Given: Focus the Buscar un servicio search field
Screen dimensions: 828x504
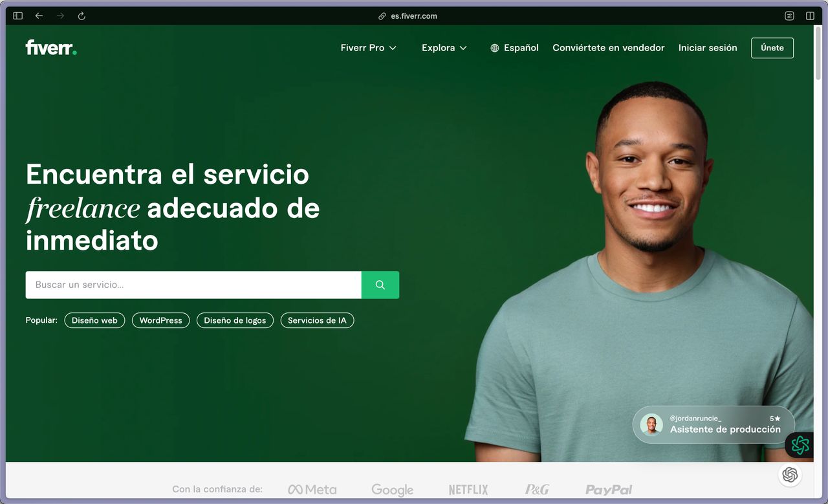Looking at the screenshot, I should pyautogui.click(x=193, y=285).
